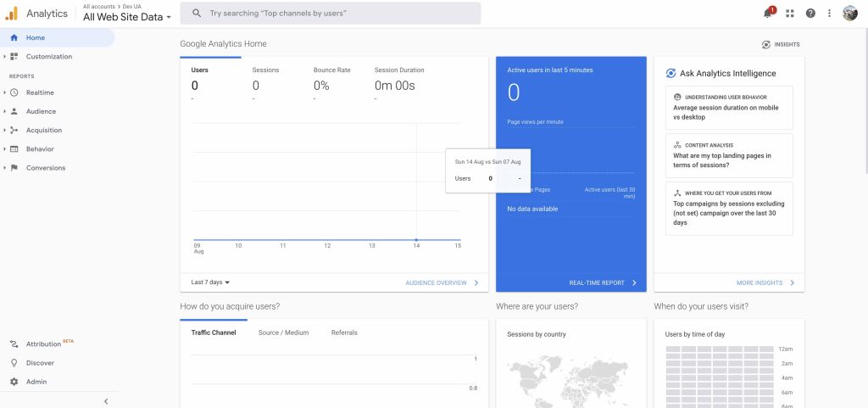
Task: Collapse the left sidebar with the chevron
Action: (x=106, y=401)
